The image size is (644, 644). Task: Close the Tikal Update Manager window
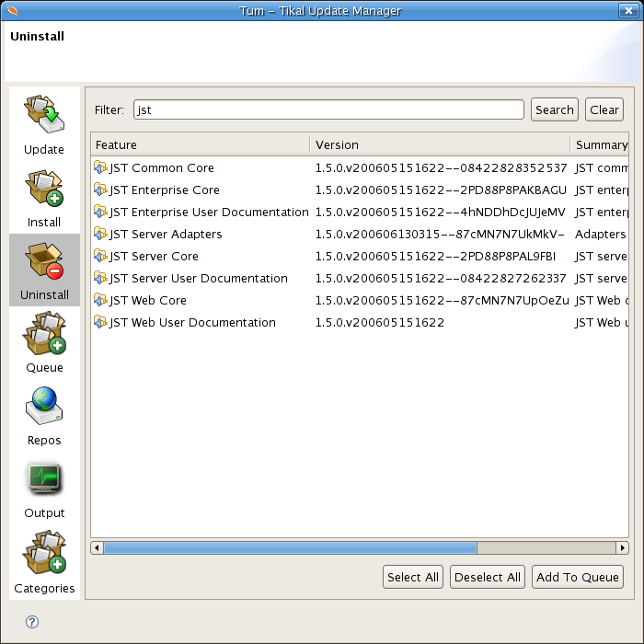click(628, 11)
